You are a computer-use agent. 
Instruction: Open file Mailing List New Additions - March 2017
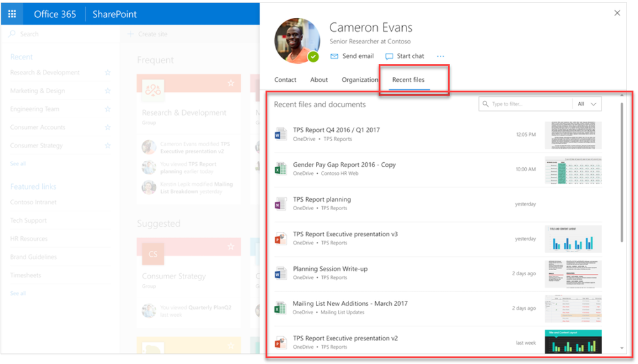point(350,303)
